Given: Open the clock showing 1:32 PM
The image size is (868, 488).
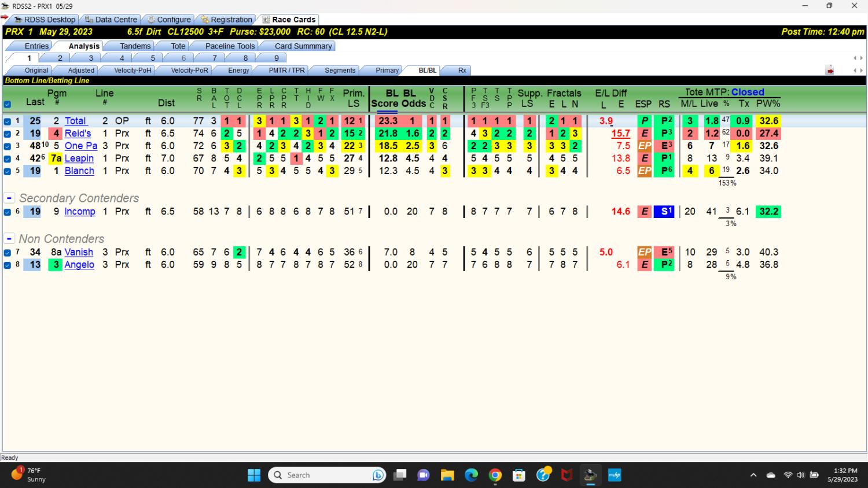Looking at the screenshot, I should point(842,475).
